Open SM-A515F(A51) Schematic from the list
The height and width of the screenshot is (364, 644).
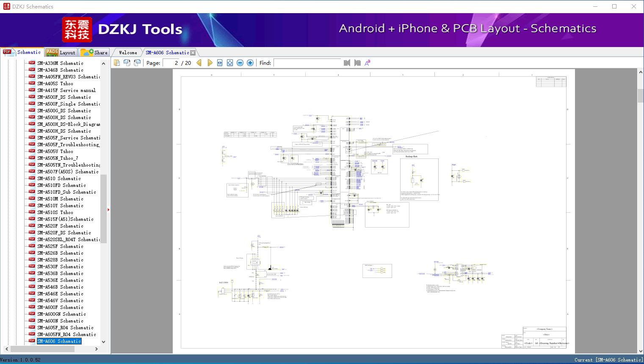[x=65, y=219]
